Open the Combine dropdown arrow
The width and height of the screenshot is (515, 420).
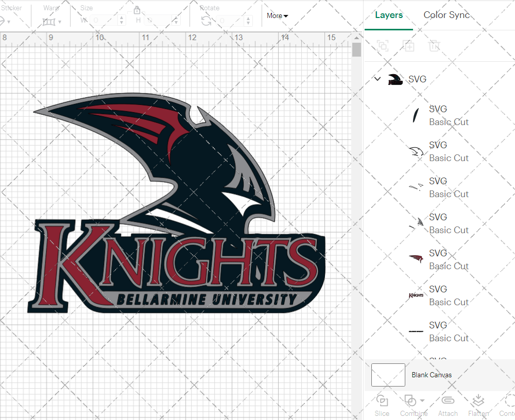422,400
